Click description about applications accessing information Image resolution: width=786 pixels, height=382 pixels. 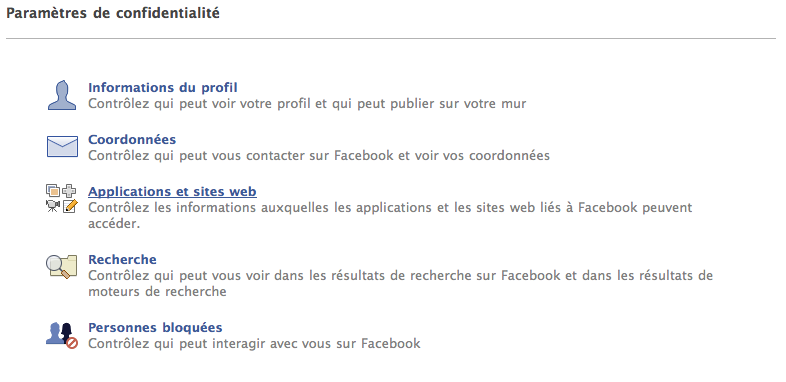point(390,216)
